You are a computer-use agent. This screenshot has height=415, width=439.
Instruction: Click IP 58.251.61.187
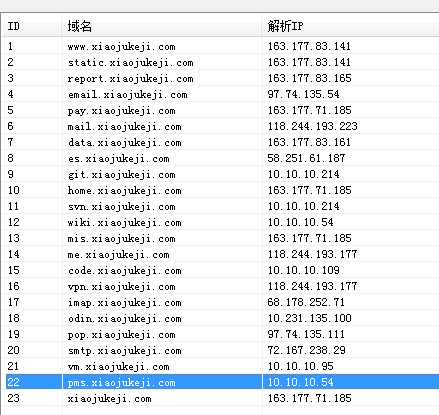(x=306, y=158)
